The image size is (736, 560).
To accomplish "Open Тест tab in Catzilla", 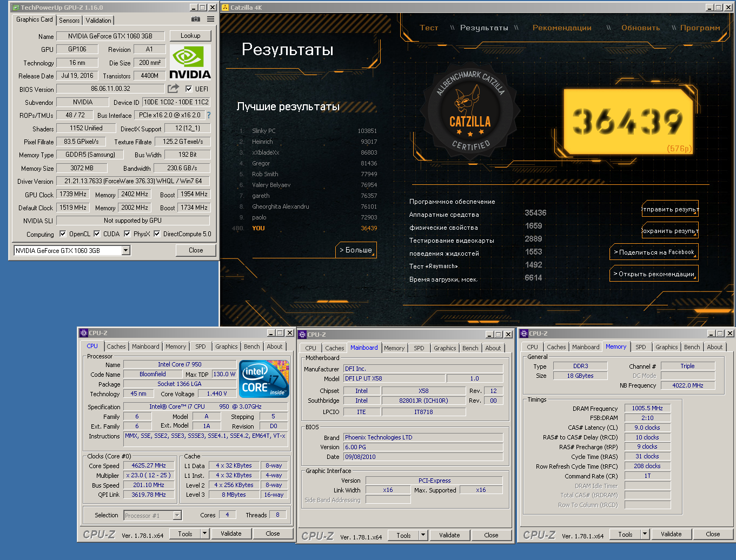I will tap(429, 28).
